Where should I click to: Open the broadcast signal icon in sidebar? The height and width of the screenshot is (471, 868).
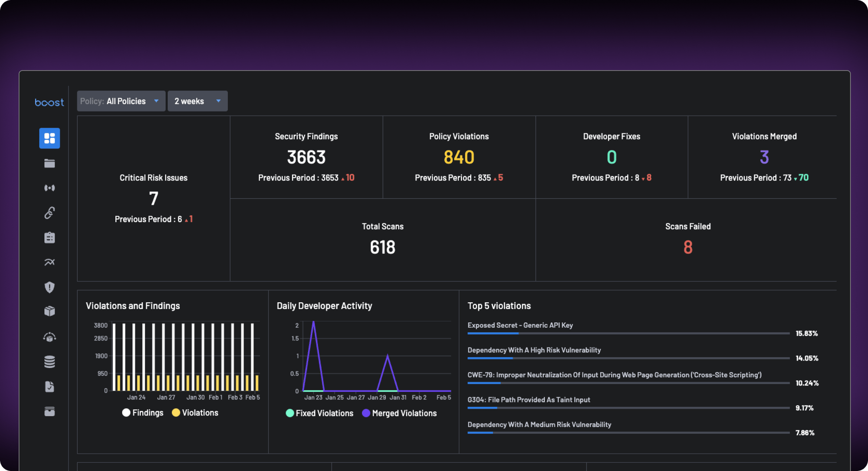49,188
